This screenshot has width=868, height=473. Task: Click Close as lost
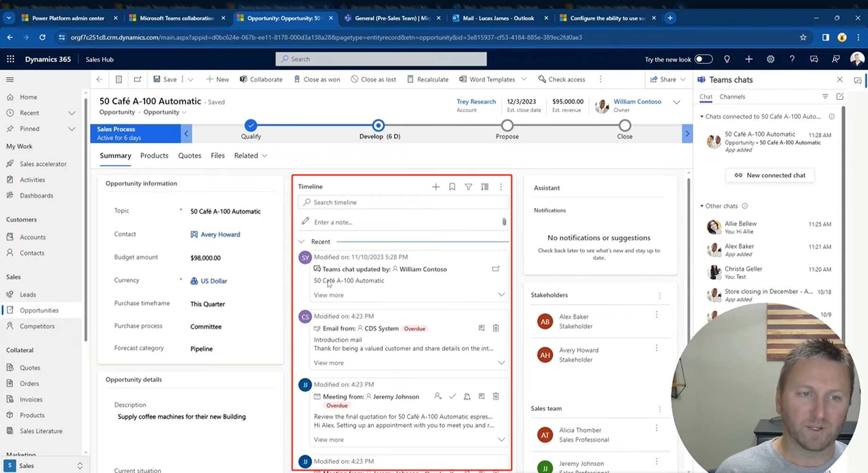pos(373,79)
